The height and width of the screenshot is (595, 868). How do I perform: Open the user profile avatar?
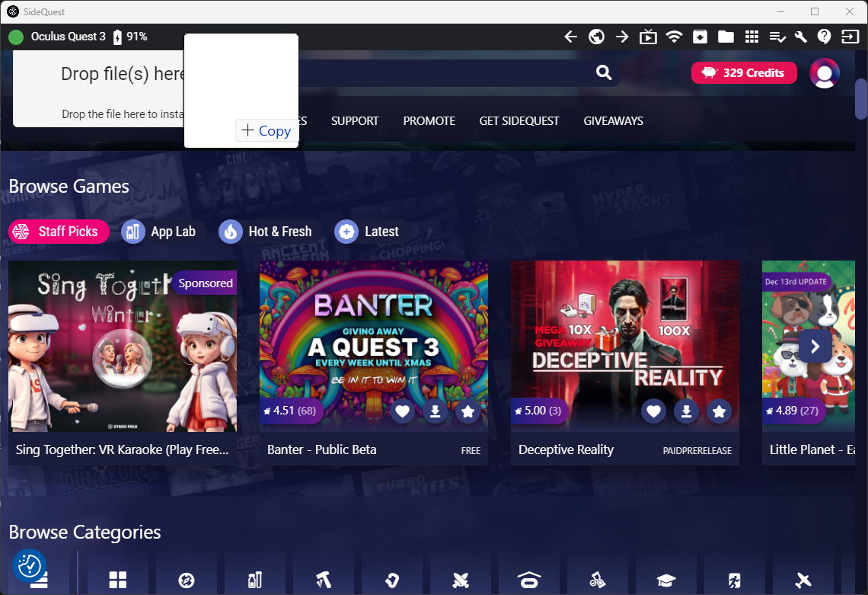[825, 73]
